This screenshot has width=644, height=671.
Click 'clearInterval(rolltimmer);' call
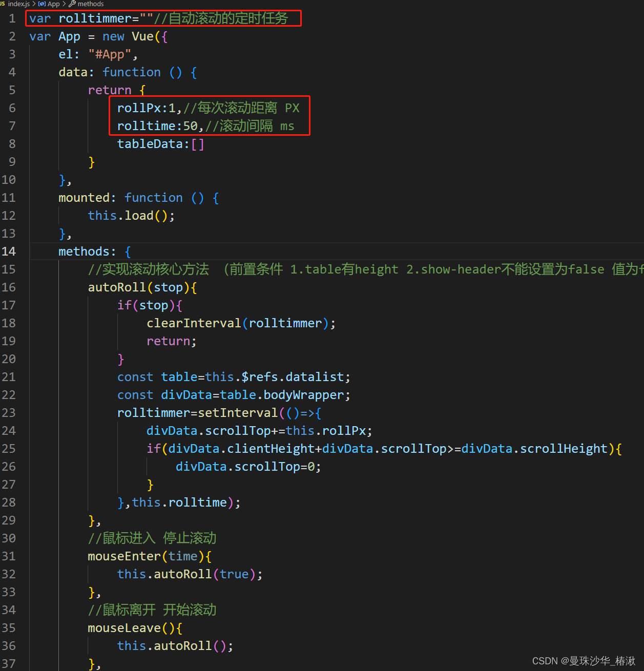(241, 323)
